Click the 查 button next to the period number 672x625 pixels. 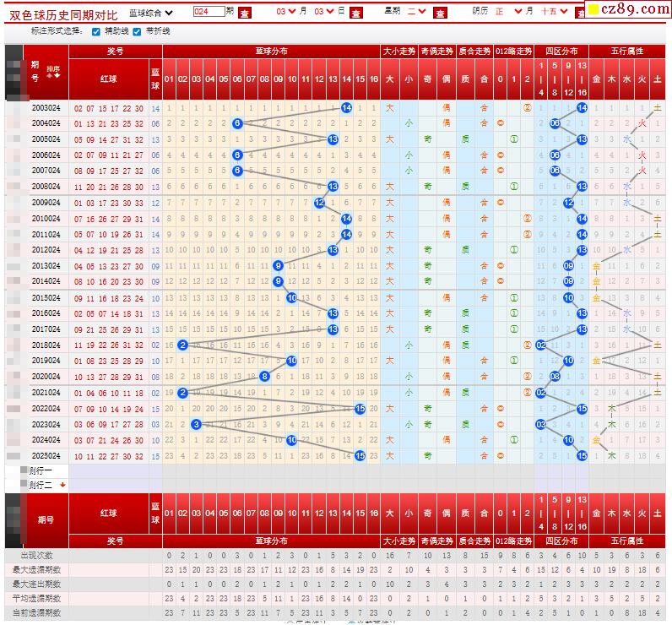pos(244,13)
